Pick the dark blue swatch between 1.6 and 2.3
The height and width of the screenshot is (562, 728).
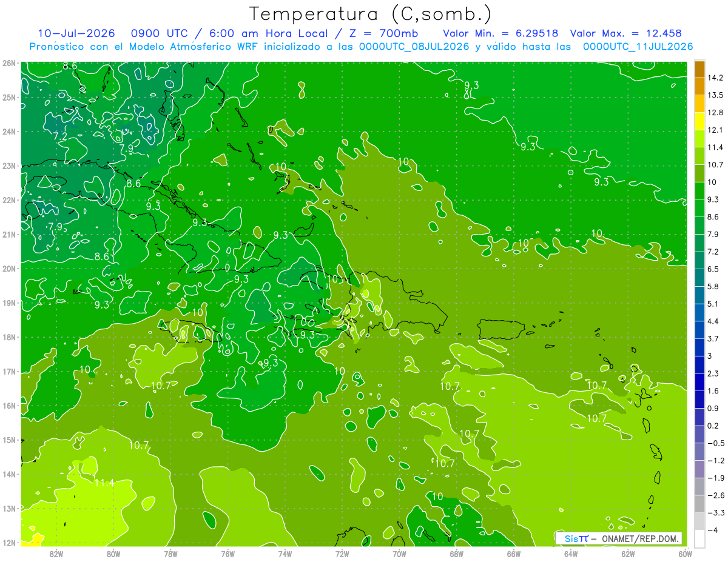pos(699,382)
